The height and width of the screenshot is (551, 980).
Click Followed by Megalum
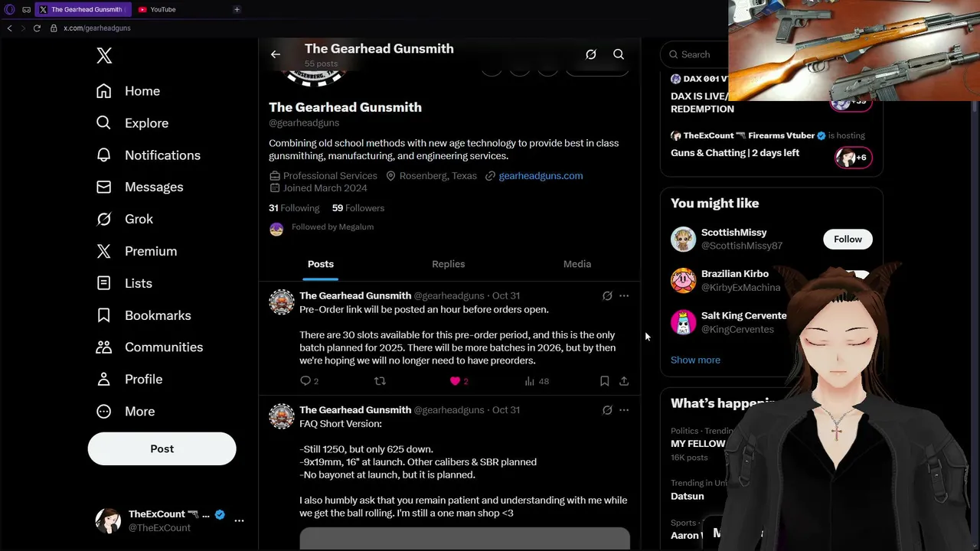tap(332, 227)
